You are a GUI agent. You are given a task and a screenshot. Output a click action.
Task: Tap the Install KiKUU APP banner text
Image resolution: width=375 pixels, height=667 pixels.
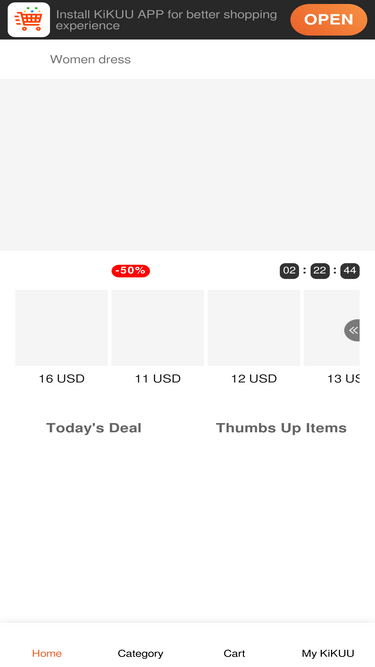(166, 20)
